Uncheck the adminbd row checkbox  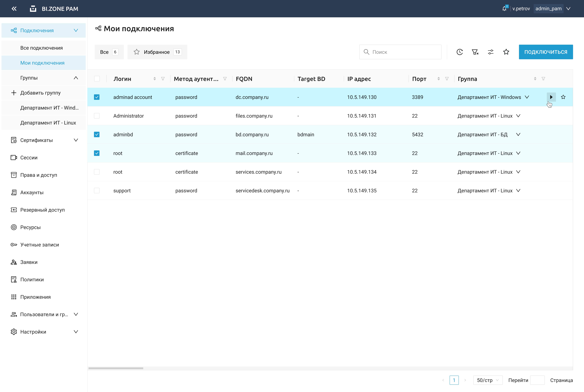tap(97, 134)
